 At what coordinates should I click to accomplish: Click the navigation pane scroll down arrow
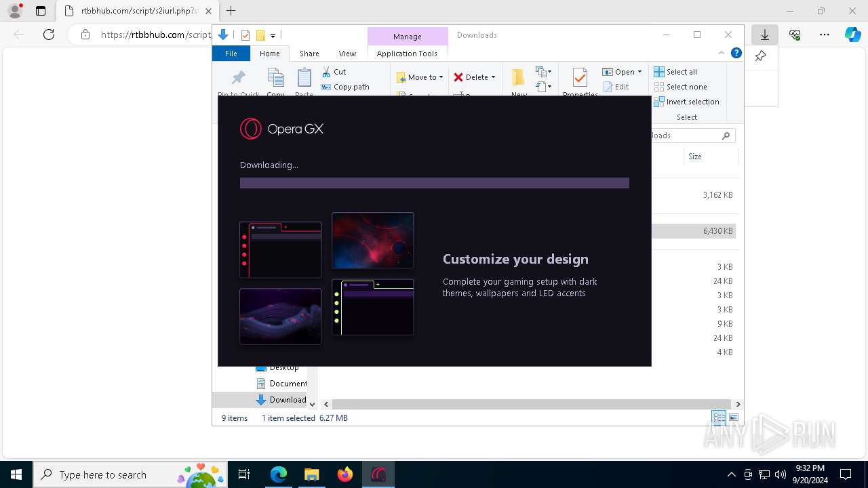[x=312, y=404]
